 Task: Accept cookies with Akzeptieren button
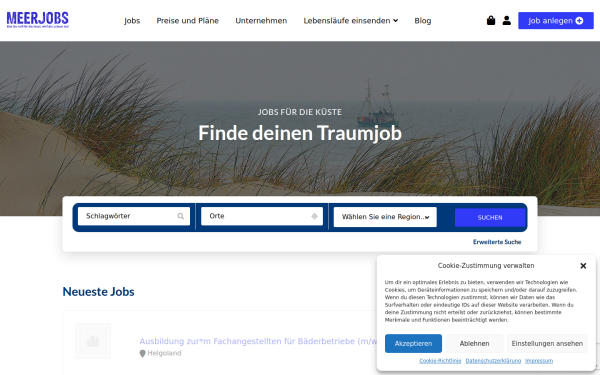(413, 344)
